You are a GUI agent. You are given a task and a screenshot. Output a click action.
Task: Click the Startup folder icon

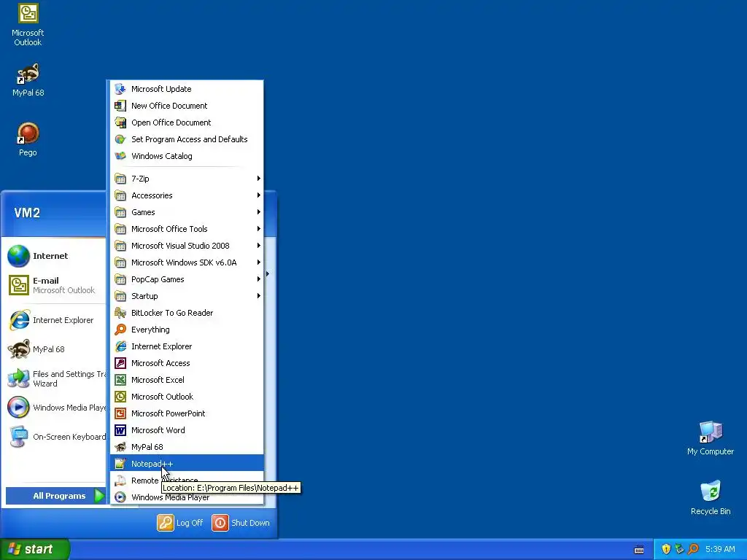(120, 296)
